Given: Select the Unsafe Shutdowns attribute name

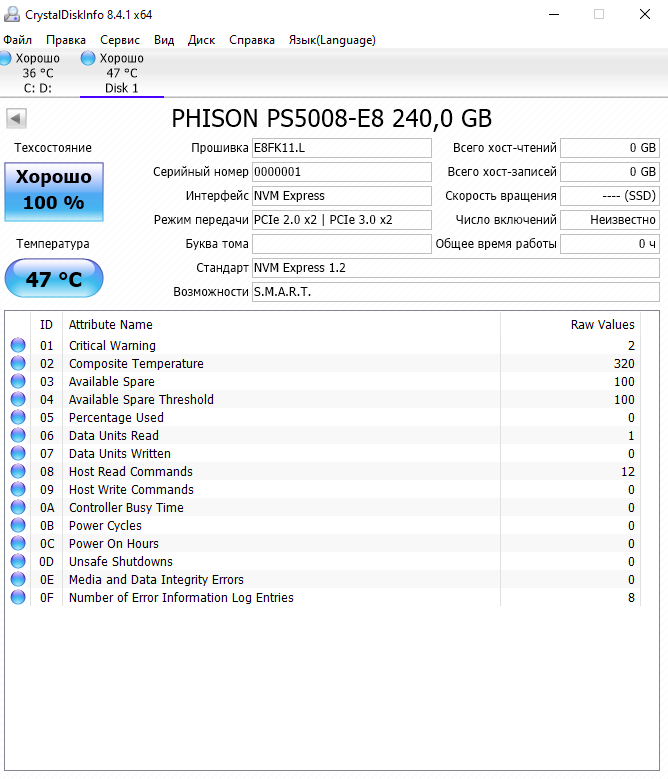Looking at the screenshot, I should (x=121, y=561).
